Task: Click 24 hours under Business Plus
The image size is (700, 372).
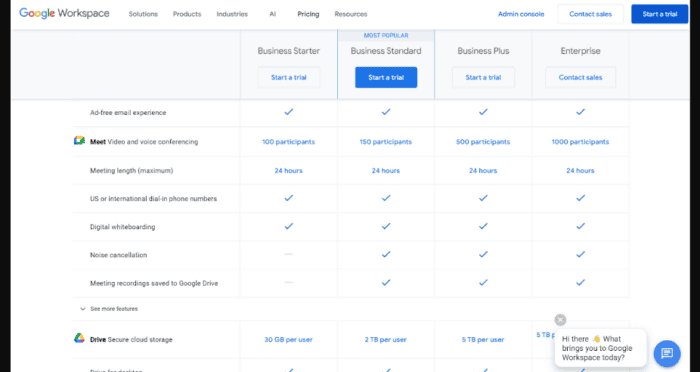Action: tap(483, 171)
